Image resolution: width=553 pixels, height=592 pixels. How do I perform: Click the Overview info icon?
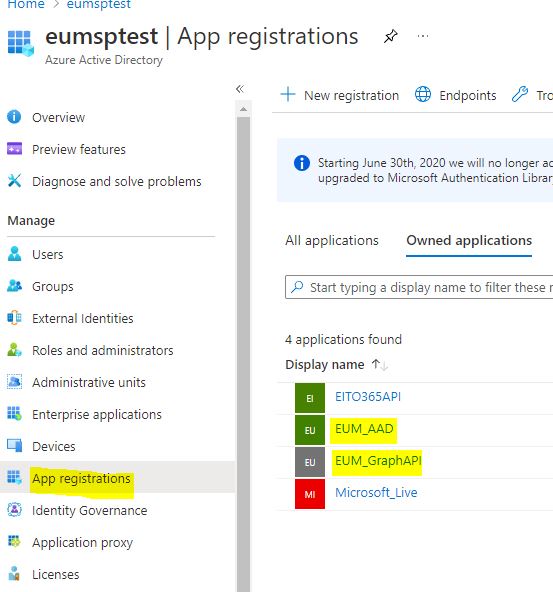(14, 117)
